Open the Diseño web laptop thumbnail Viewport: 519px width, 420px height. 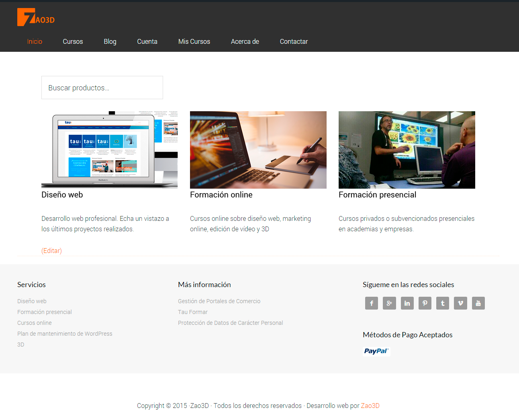[109, 149]
